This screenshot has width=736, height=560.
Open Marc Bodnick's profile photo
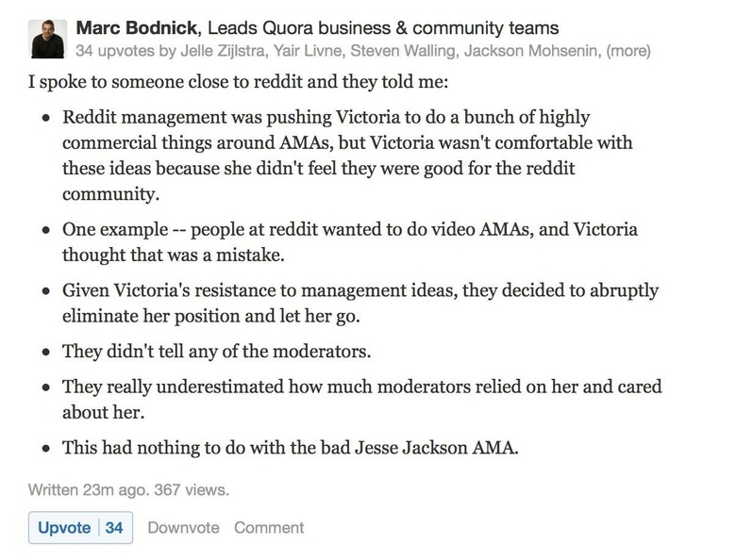[47, 39]
